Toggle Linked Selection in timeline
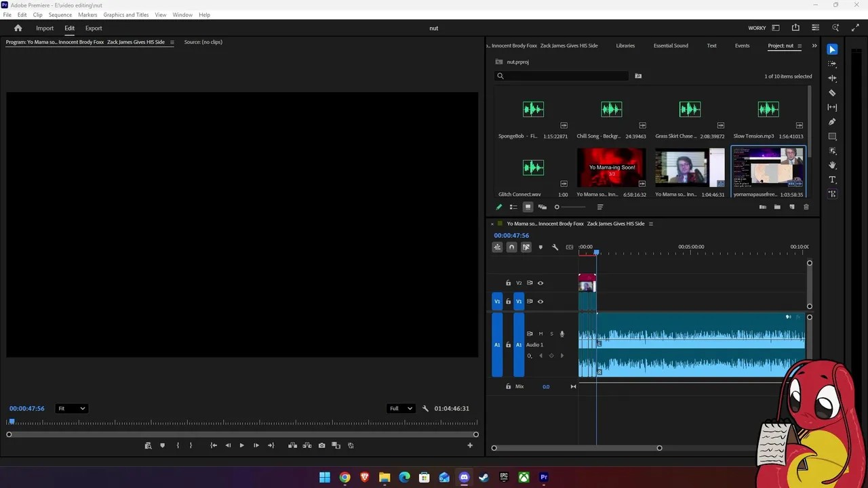The width and height of the screenshot is (868, 488). coord(526,247)
